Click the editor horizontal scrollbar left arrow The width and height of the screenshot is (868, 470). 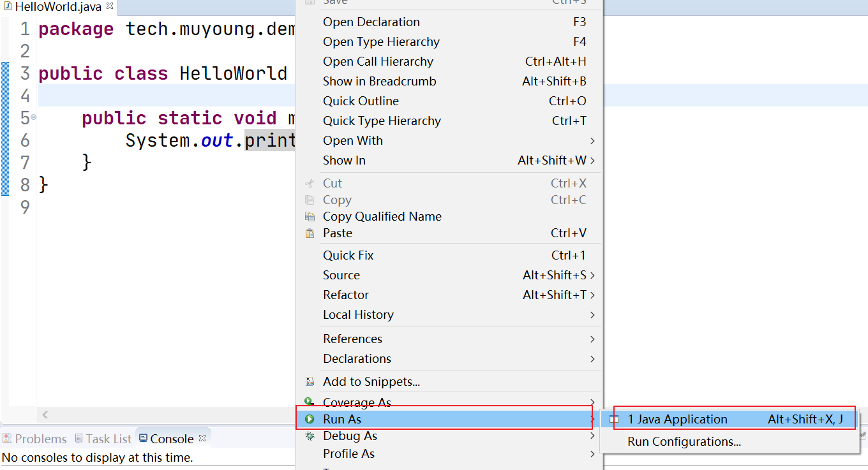pyautogui.click(x=45, y=415)
